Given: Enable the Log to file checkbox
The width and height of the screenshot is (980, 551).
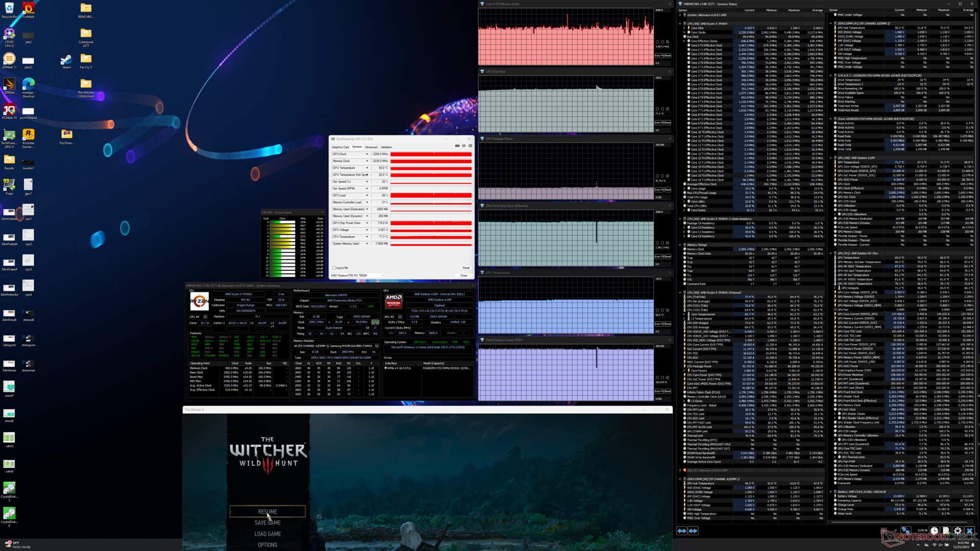Looking at the screenshot, I should pos(334,268).
